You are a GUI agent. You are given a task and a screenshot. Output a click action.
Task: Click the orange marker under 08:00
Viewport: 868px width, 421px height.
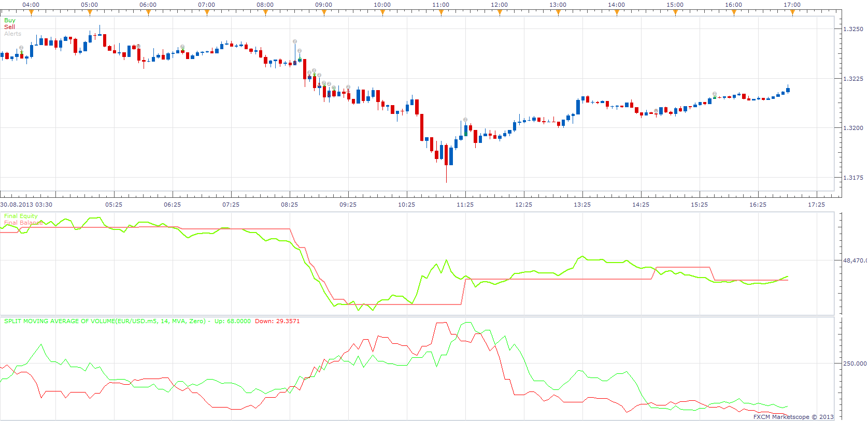[x=265, y=13]
